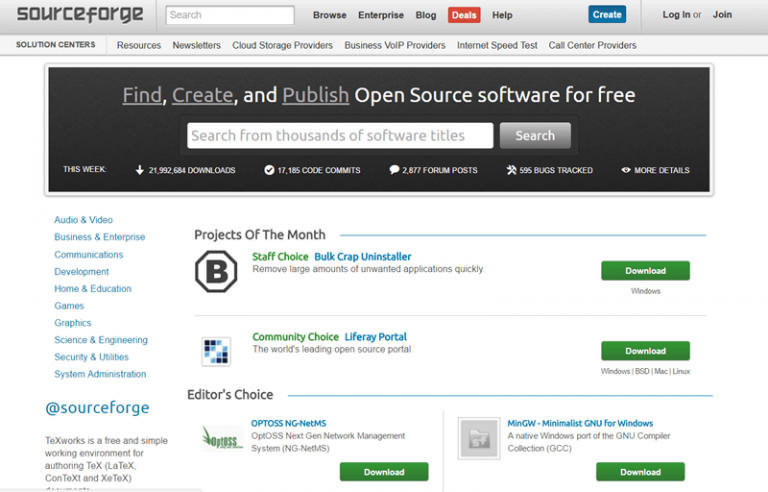768x492 pixels.
Task: Open Newsletters in Solution Centers bar
Action: coord(196,45)
